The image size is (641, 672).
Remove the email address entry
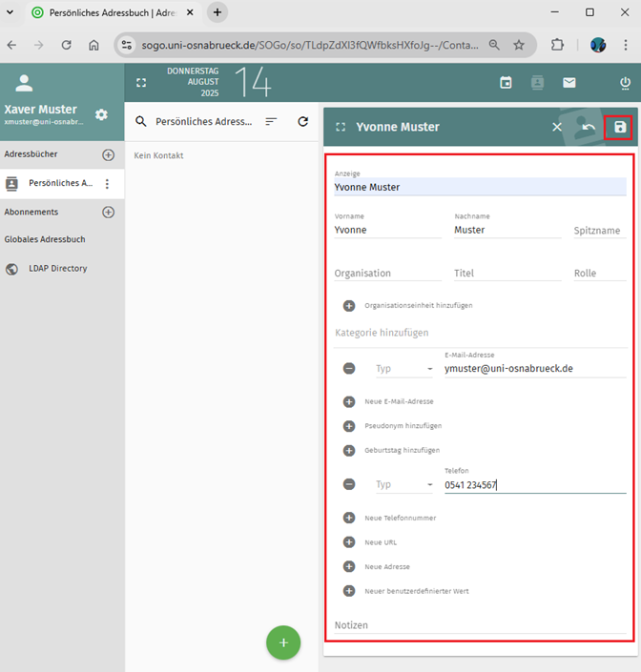pos(349,368)
